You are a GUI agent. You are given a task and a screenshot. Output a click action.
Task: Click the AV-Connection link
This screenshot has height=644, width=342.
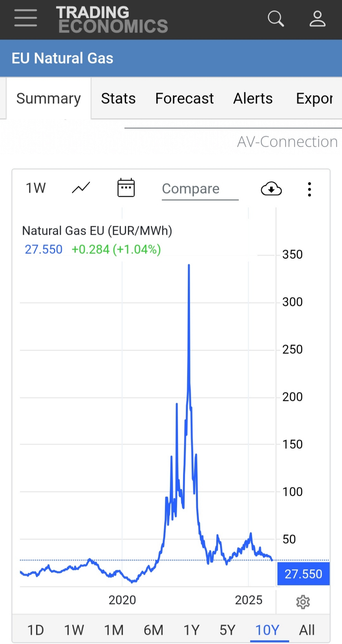pos(287,142)
